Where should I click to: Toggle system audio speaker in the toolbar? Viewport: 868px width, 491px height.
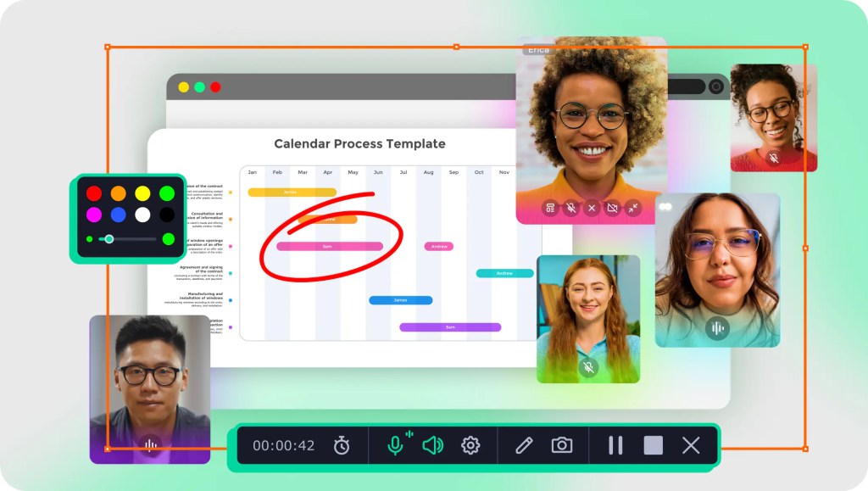432,445
